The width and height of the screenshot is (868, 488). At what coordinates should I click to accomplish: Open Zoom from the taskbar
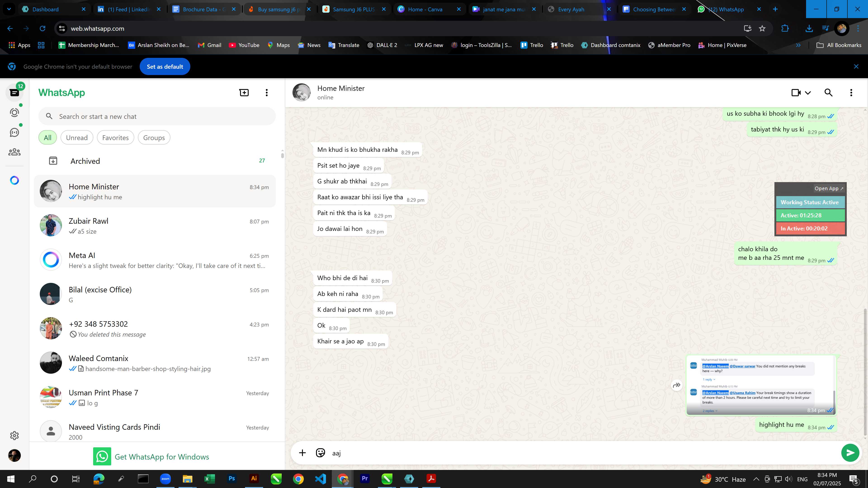165,479
